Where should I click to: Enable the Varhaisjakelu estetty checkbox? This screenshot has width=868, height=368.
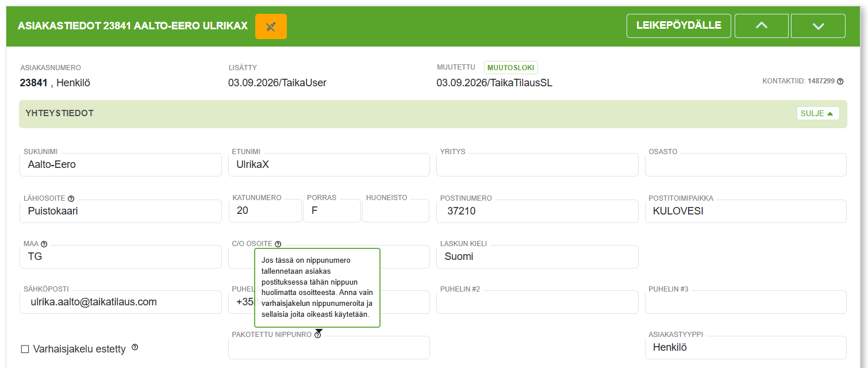pyautogui.click(x=25, y=349)
